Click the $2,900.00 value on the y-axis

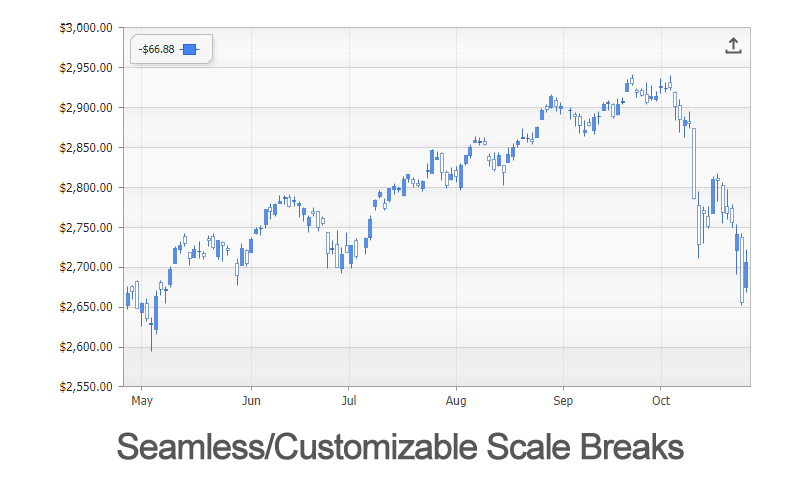pos(86,108)
